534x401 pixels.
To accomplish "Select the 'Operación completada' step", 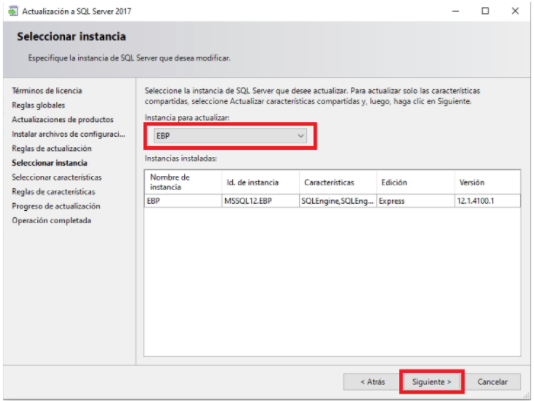I will point(51,220).
